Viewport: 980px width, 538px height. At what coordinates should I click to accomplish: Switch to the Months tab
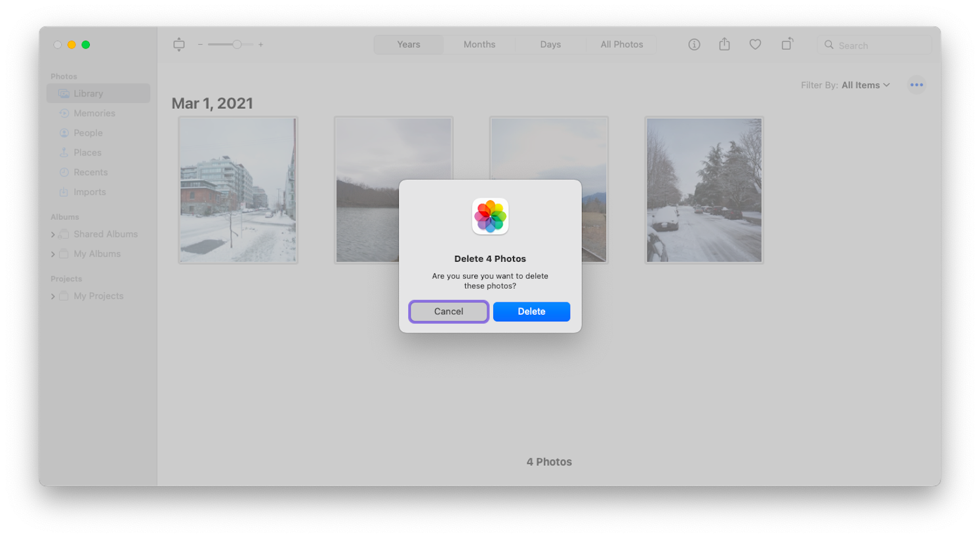tap(480, 44)
